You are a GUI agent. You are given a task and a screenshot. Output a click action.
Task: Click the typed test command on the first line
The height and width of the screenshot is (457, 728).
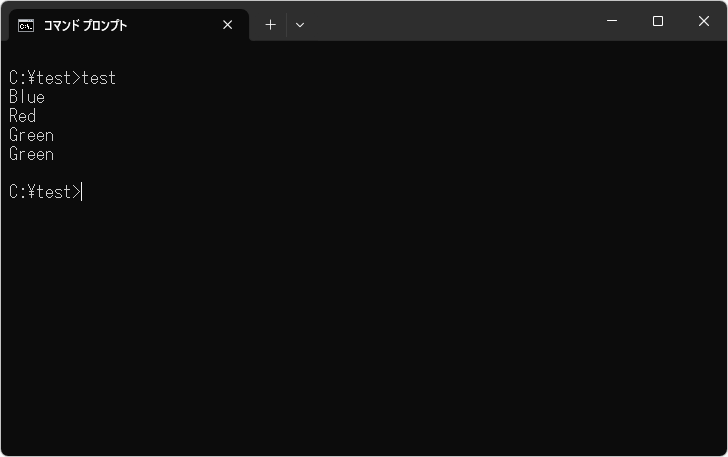coord(99,78)
